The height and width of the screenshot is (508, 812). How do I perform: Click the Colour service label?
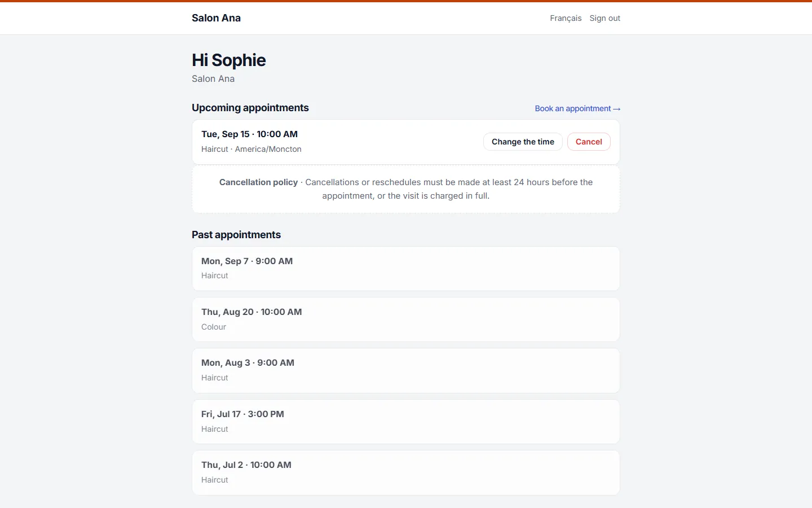click(x=214, y=327)
